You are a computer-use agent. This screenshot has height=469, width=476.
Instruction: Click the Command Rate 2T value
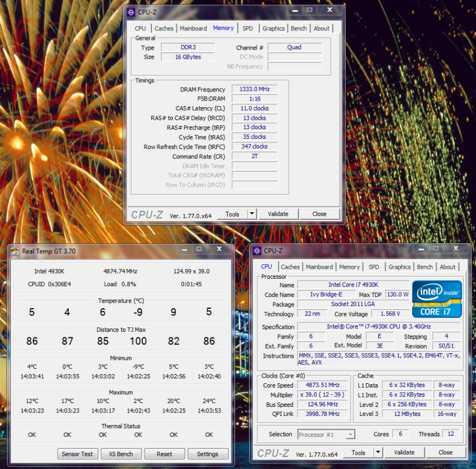[255, 156]
